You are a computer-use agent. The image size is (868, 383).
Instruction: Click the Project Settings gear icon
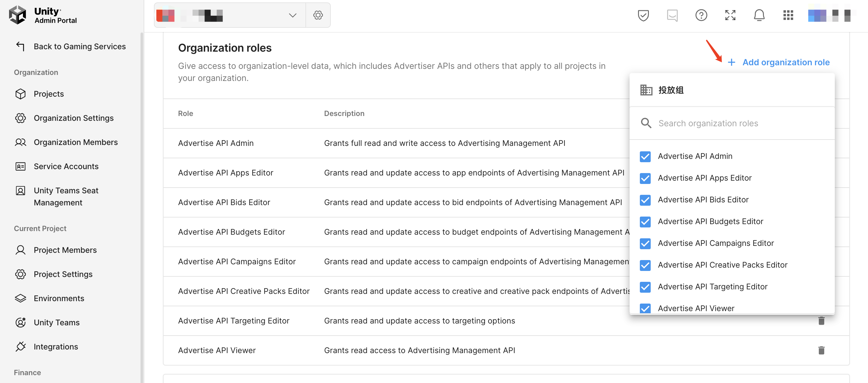pos(21,275)
